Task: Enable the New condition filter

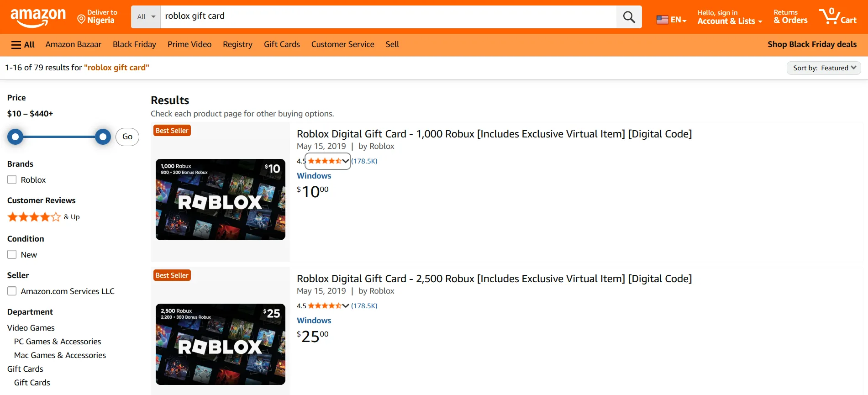Action: (x=12, y=254)
